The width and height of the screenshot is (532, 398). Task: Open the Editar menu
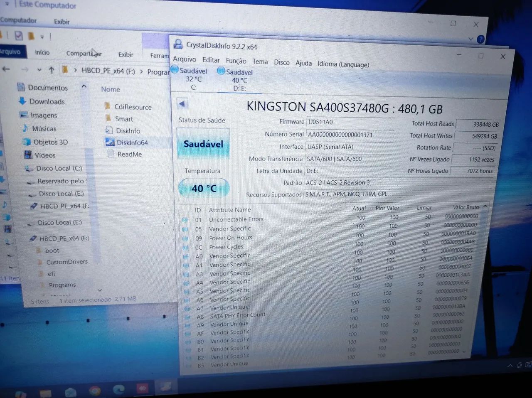211,60
